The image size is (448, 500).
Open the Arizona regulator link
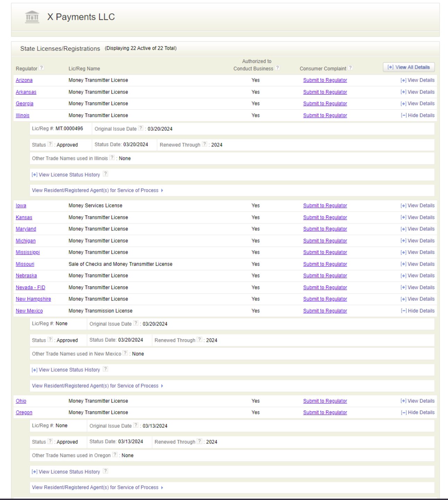24,80
